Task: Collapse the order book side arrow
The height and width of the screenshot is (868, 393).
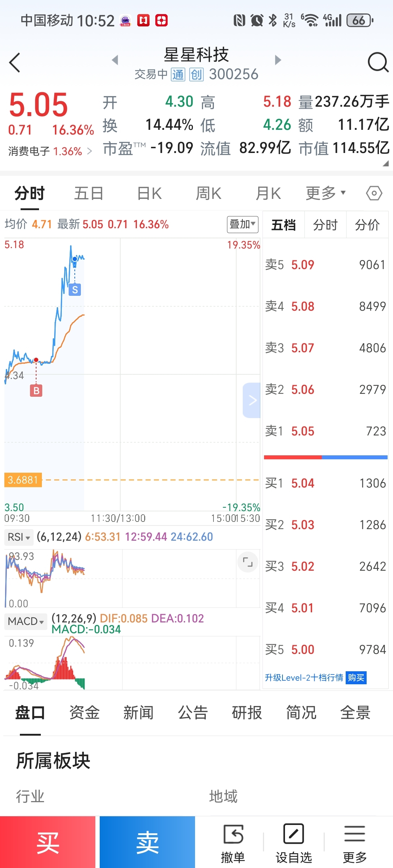Action: tap(252, 400)
